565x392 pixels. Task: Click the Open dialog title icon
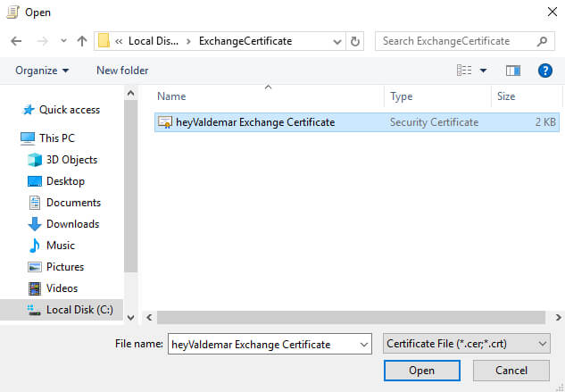pos(13,12)
